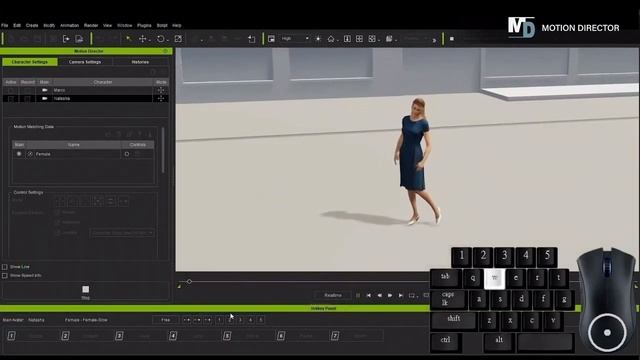Screen dimensions: 640x360
Task: Toggle the Record checkbox for Marco
Action: click(x=27, y=90)
